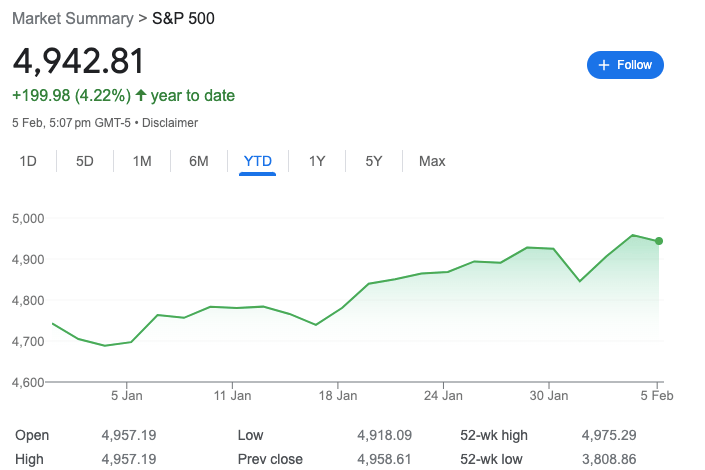
Task: Switch chart to 6M range
Action: coord(199,161)
